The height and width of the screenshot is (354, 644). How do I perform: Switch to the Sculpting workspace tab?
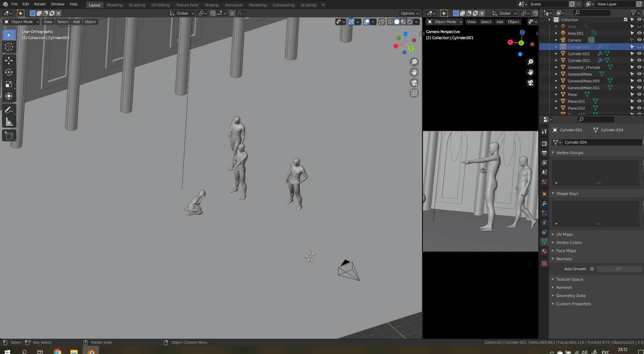coord(137,5)
